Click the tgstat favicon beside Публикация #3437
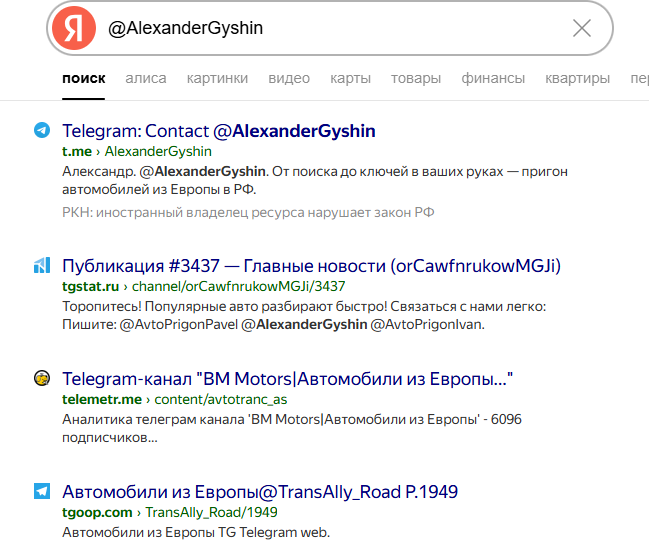The width and height of the screenshot is (649, 557). pyautogui.click(x=41, y=265)
